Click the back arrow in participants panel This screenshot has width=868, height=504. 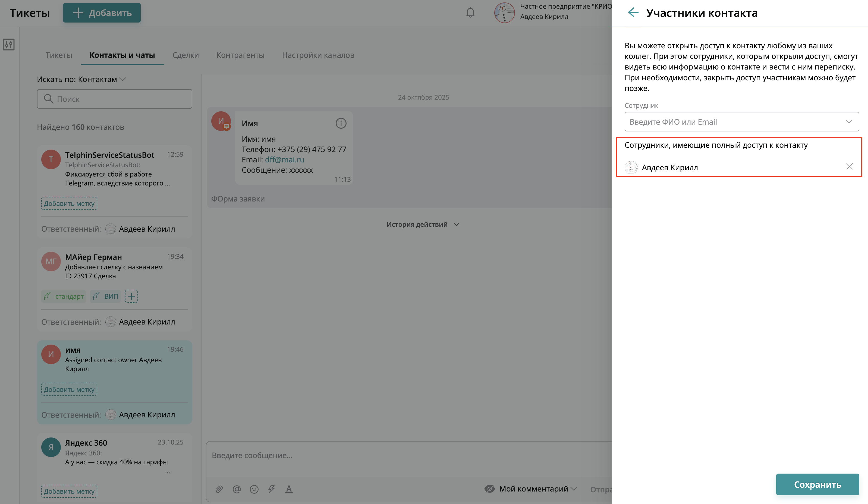(633, 12)
